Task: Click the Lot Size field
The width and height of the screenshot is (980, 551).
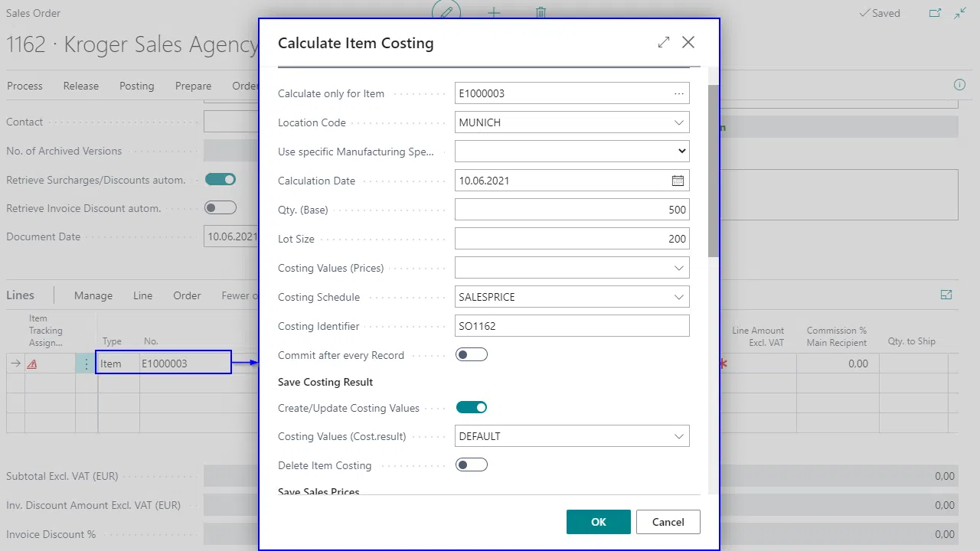Action: tap(572, 239)
